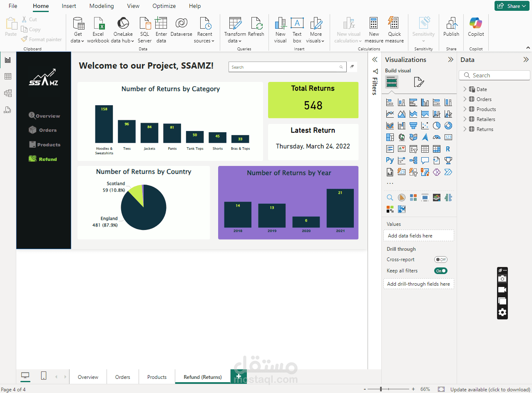
Task: Open the Model view icon
Action: click(7, 93)
